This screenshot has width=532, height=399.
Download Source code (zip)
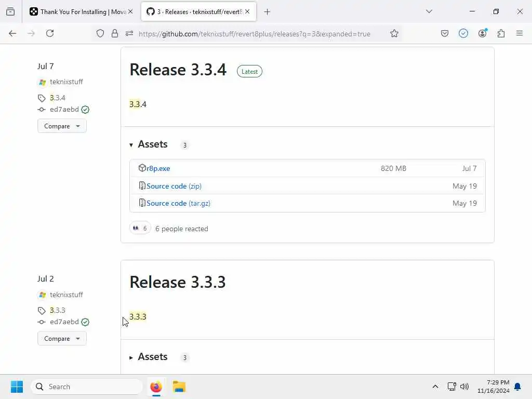click(174, 186)
